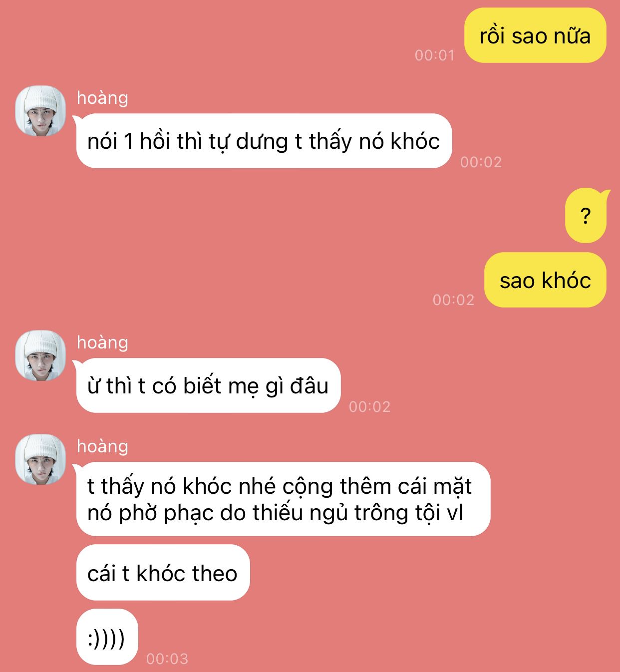The width and height of the screenshot is (620, 672).
Task: Click the 00:03 timestamp after the smiley
Action: pyautogui.click(x=167, y=659)
